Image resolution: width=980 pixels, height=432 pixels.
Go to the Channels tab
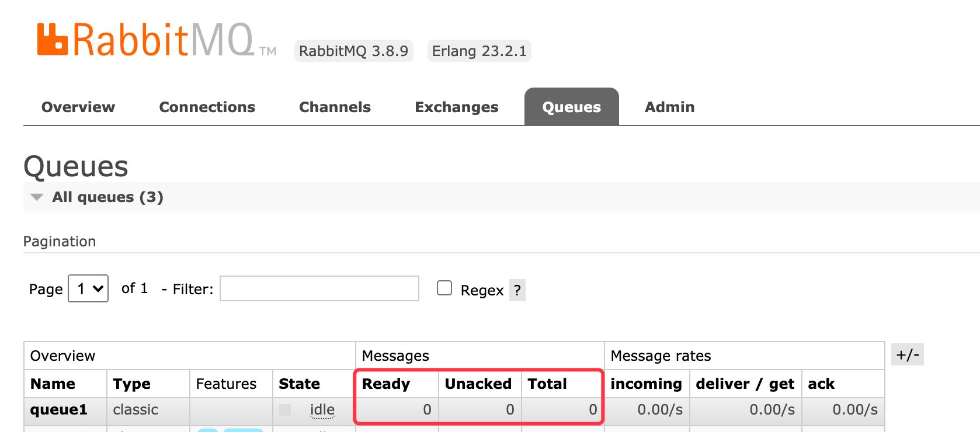pyautogui.click(x=335, y=107)
